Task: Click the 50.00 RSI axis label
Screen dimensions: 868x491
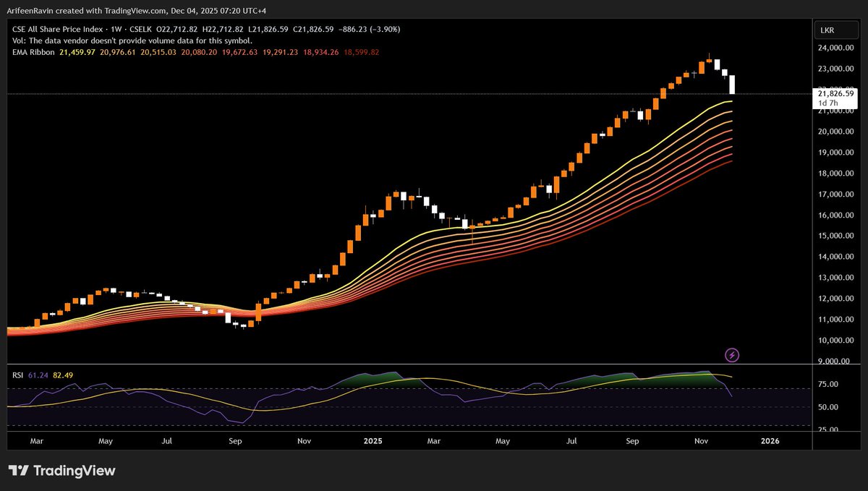Action: tap(828, 407)
